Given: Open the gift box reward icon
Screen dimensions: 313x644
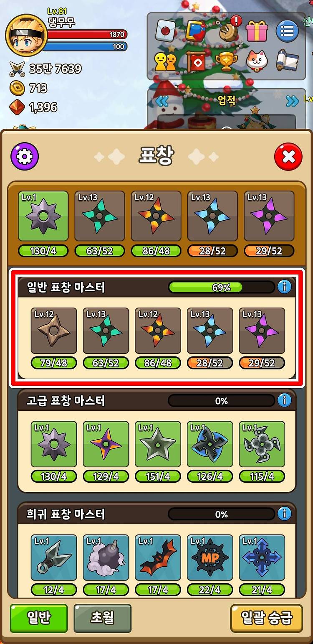Looking at the screenshot, I should (x=256, y=31).
